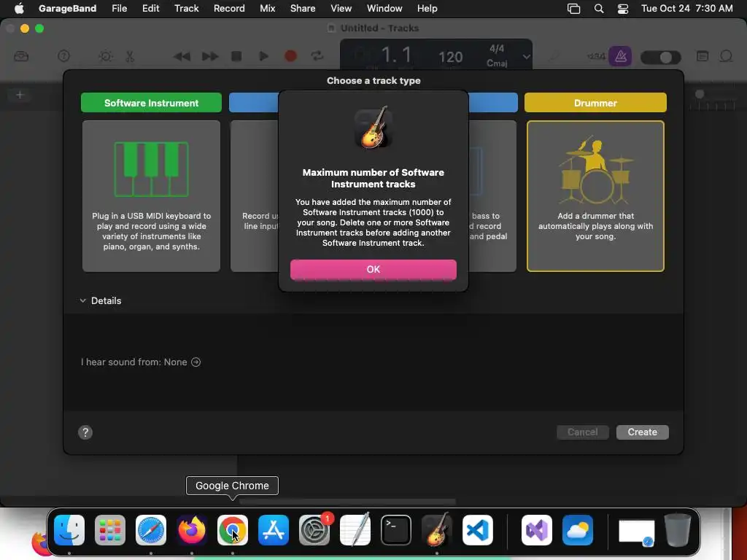Image resolution: width=747 pixels, height=560 pixels.
Task: Open Spotlight search in menu bar
Action: tap(599, 9)
